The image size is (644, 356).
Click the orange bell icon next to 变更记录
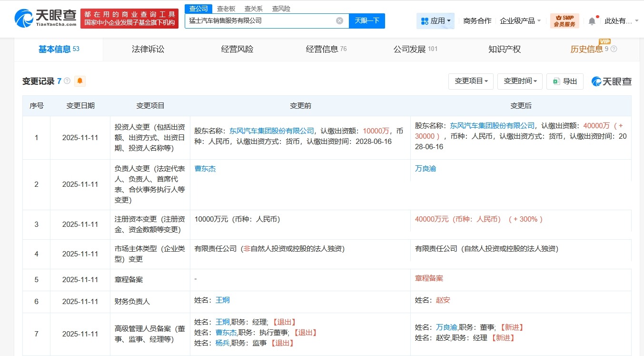pos(79,81)
